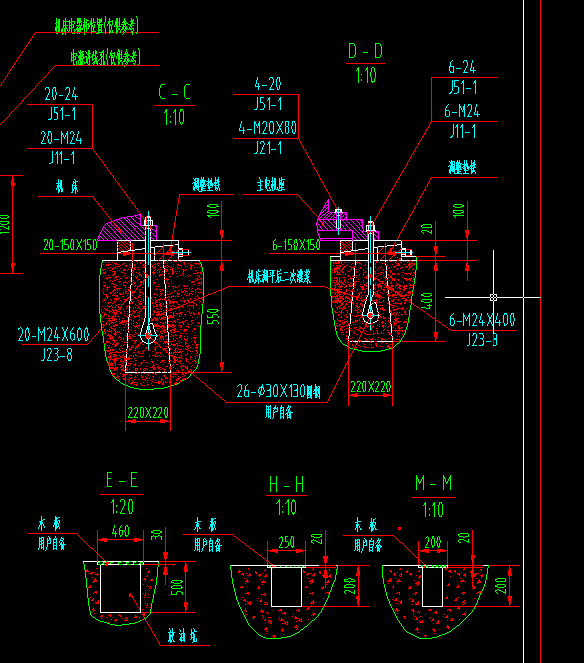Select the '4-M20X80' bolt label
This screenshot has height=663, width=584.
click(268, 128)
